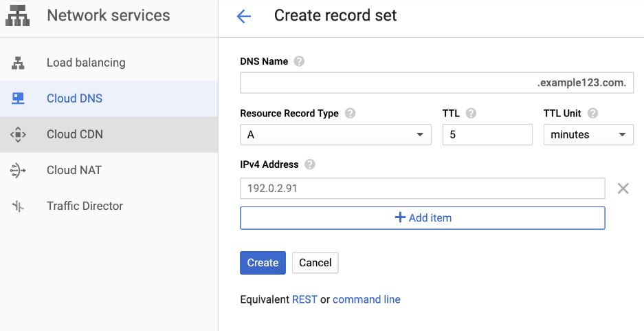Select Cloud DNS in sidebar

109,98
